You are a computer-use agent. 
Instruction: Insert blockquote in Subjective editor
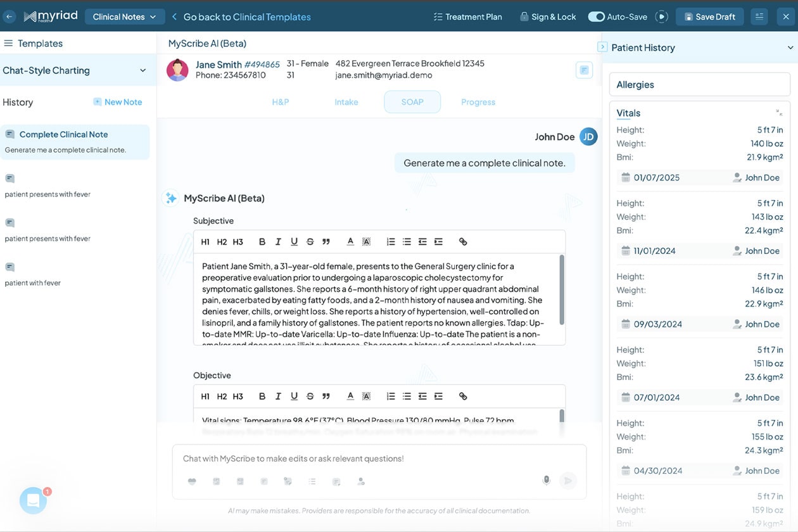tap(326, 242)
